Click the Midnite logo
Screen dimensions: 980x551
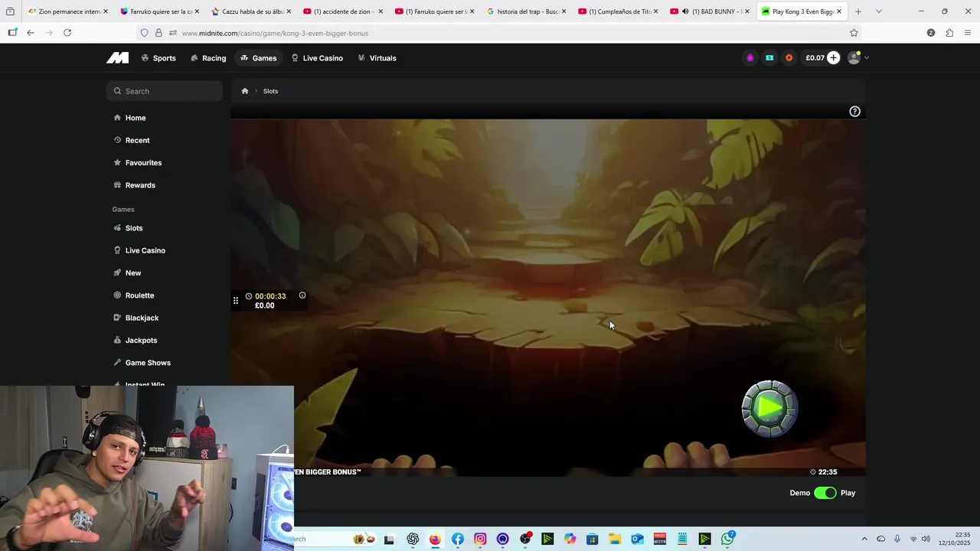click(117, 58)
